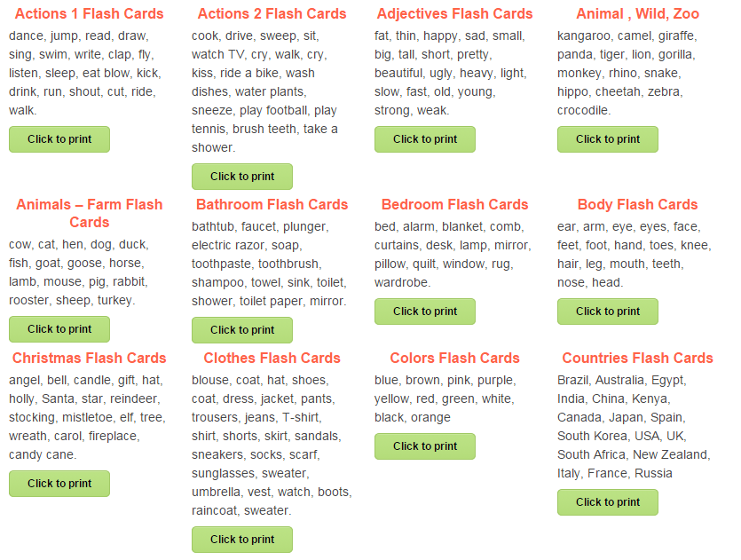Open the Actions 1 Flash Cards heading
Viewport: 741px width, 560px height.
pyautogui.click(x=90, y=14)
